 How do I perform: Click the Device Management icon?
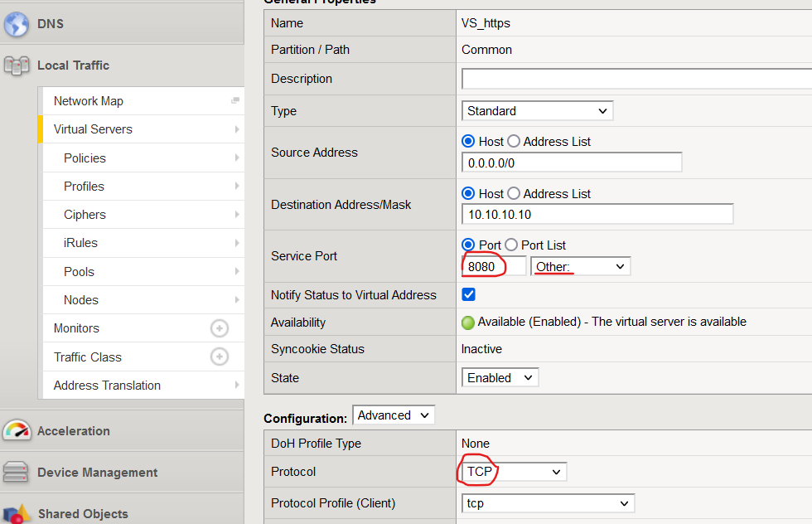pos(17,473)
